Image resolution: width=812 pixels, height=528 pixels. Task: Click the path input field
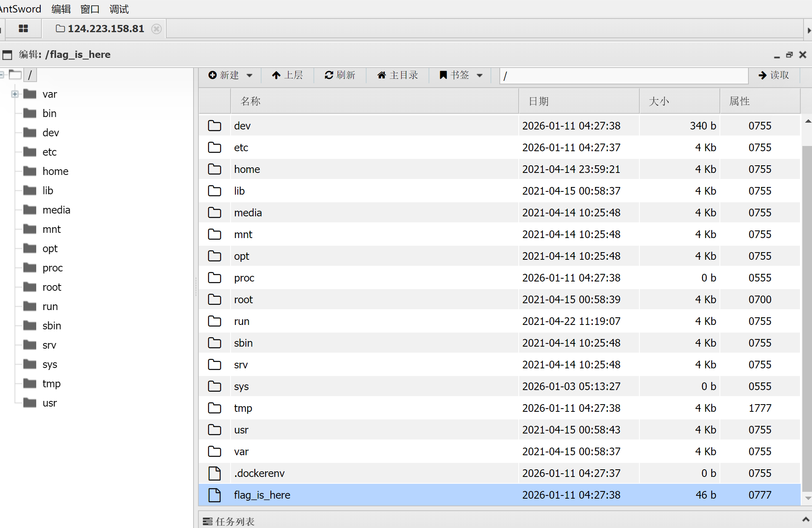624,76
